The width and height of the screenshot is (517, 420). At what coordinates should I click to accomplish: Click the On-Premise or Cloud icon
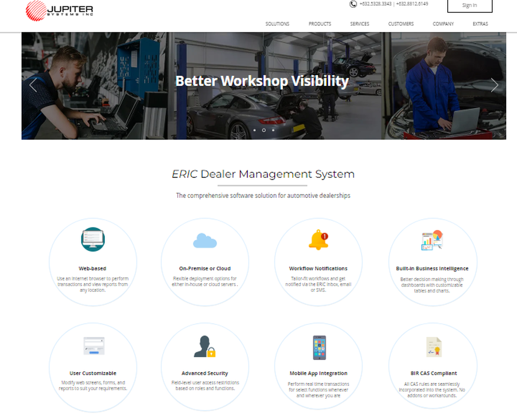pyautogui.click(x=205, y=240)
